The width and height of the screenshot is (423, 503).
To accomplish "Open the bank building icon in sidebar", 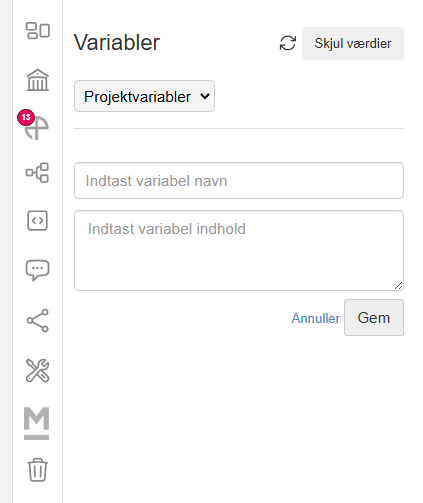I will [38, 80].
